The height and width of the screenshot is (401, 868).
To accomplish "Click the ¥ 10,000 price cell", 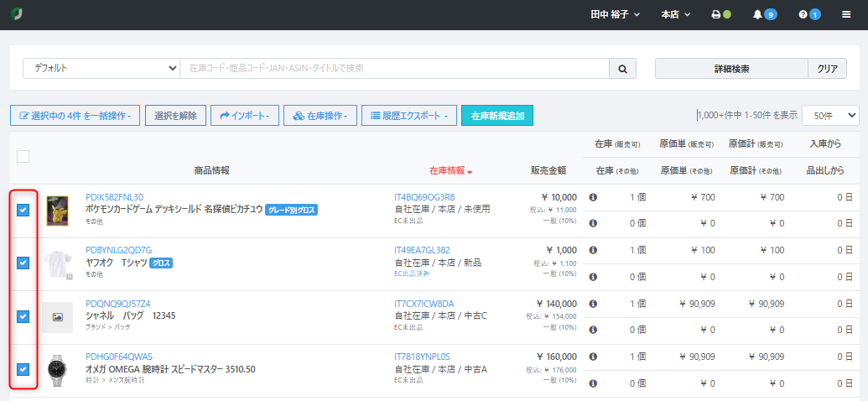I will pyautogui.click(x=559, y=197).
